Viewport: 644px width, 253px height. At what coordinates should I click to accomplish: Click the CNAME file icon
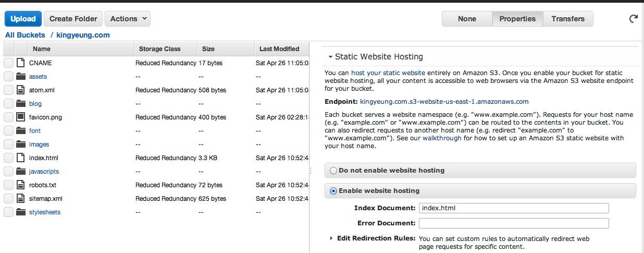click(21, 63)
